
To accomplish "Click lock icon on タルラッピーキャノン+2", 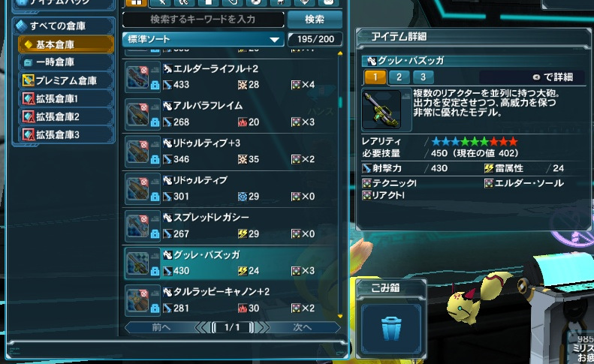I will (155, 308).
